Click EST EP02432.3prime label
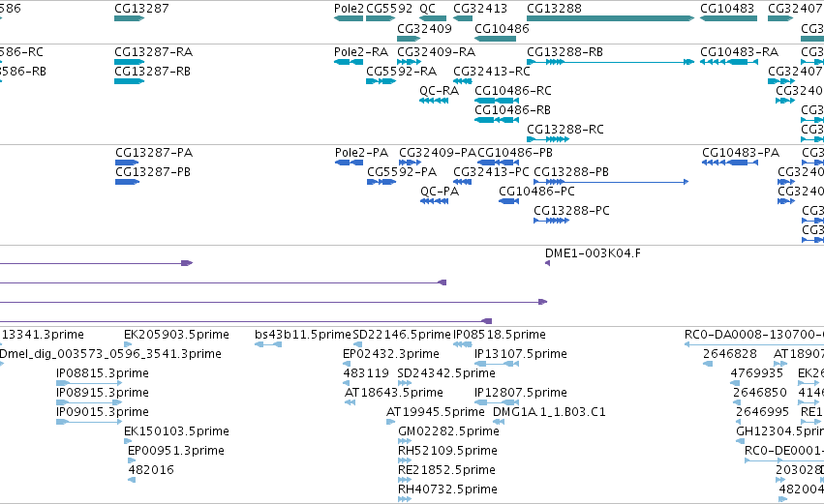Screen dimensions: 824x504 (x=391, y=354)
